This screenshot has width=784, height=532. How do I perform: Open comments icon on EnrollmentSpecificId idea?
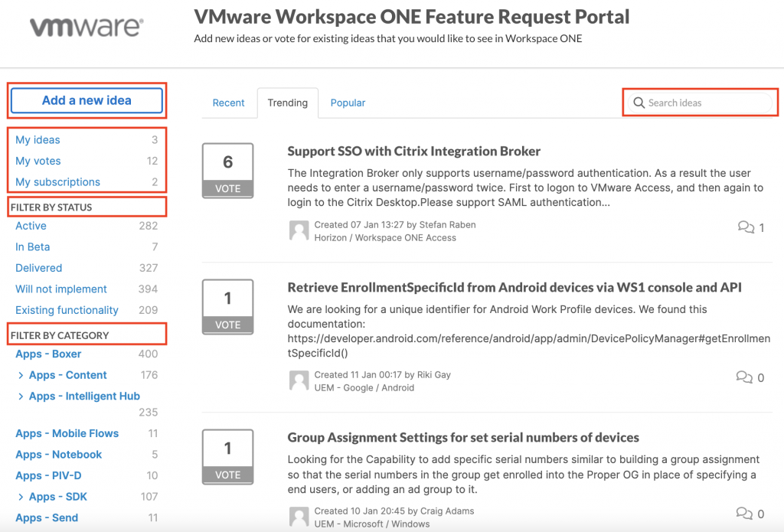[743, 377]
